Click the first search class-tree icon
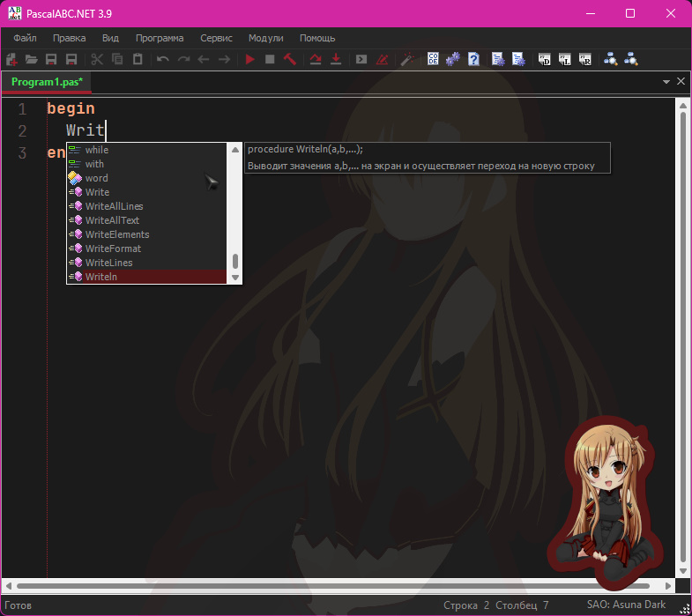 click(x=611, y=59)
